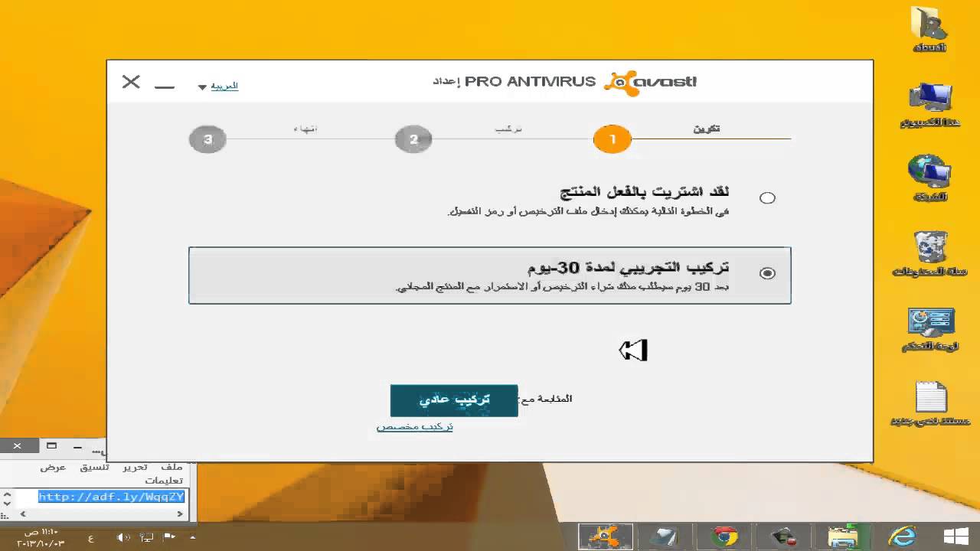Click the Windows Start button
980x551 pixels.
[x=956, y=537]
